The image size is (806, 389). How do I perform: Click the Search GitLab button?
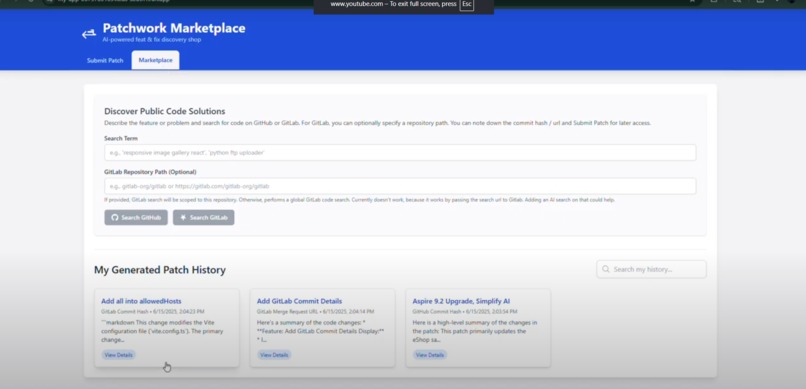tap(204, 217)
